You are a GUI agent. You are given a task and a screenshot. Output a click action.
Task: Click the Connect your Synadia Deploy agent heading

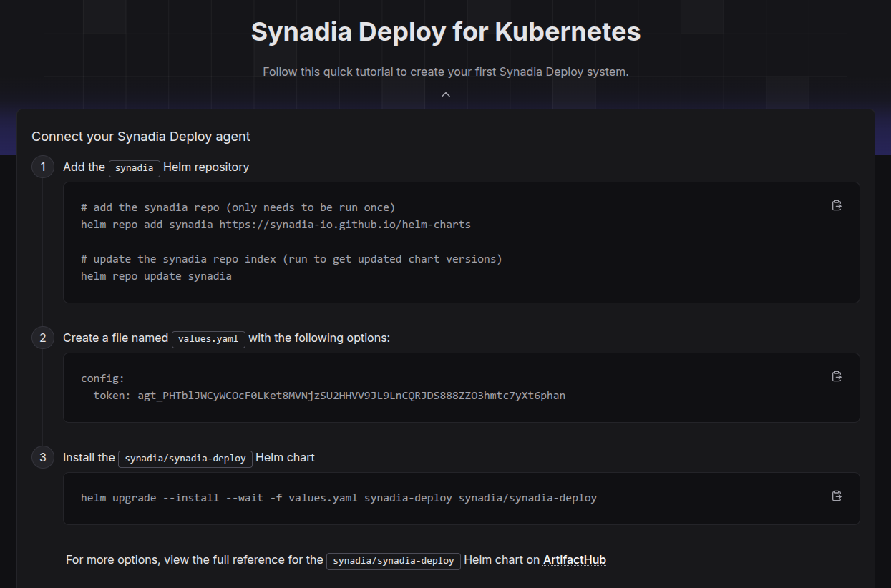tap(141, 136)
